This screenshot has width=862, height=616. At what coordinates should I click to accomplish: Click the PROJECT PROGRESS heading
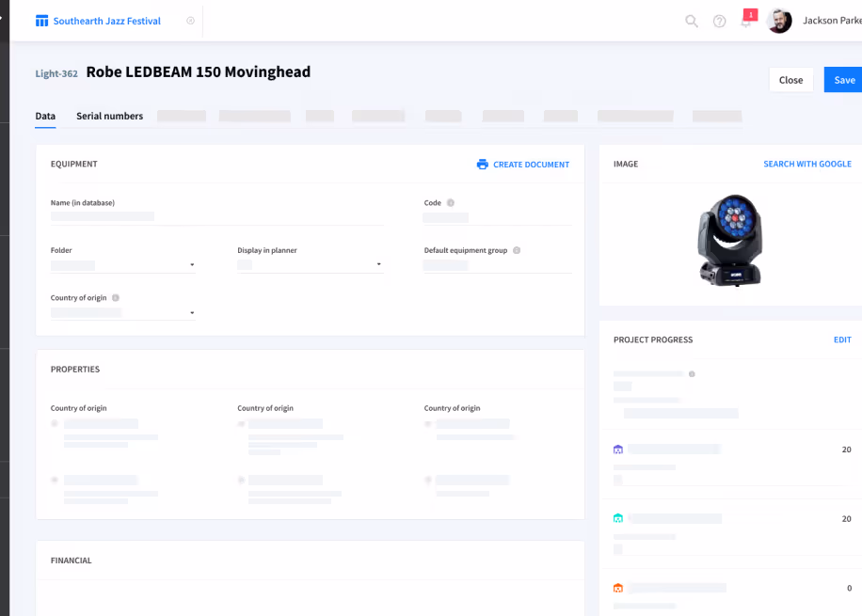coord(652,340)
